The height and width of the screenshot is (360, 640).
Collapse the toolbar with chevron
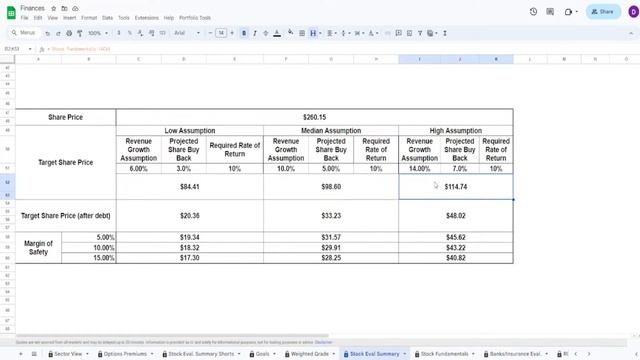pos(631,33)
